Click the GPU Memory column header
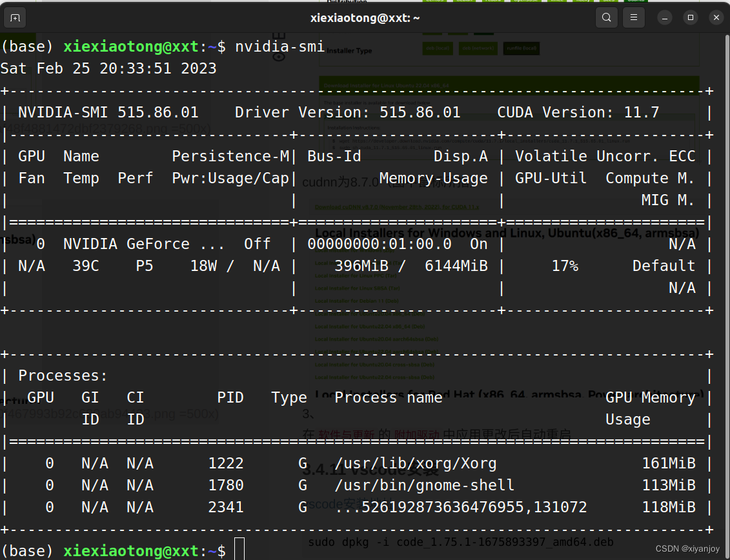This screenshot has height=560, width=730. 651,397
